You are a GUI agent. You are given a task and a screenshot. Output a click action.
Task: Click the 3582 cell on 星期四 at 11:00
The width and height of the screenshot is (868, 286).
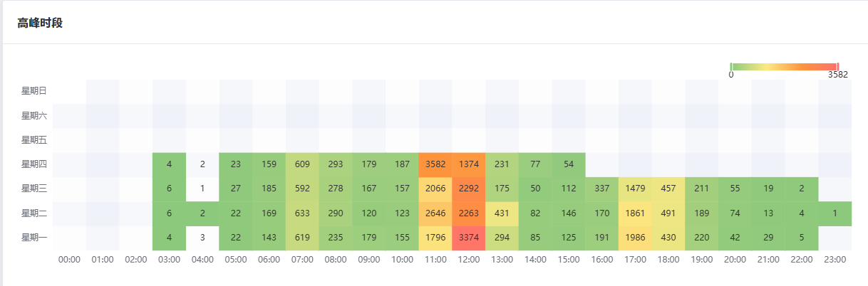(435, 164)
